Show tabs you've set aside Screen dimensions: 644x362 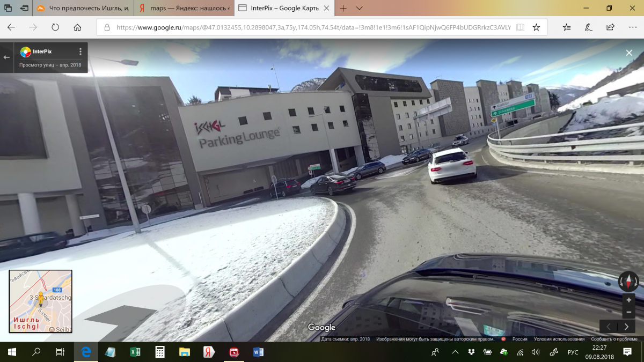[8, 8]
